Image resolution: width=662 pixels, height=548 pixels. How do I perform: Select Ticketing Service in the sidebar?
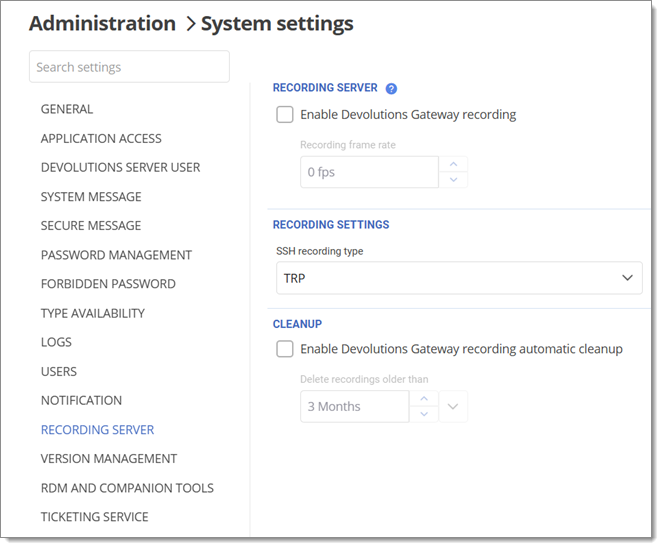94,517
